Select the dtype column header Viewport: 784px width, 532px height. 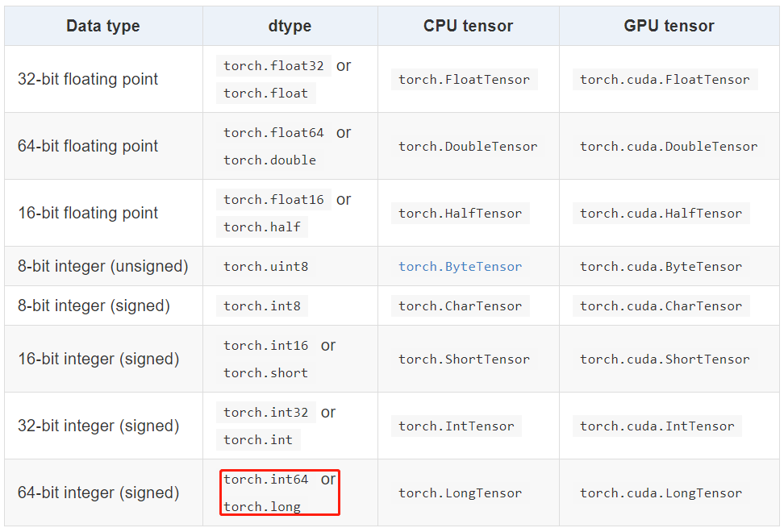(290, 26)
